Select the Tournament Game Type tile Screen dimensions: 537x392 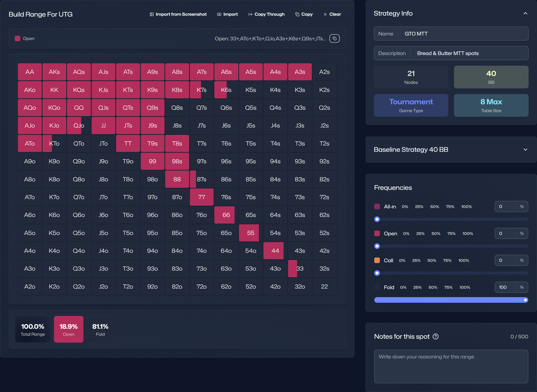pos(411,105)
